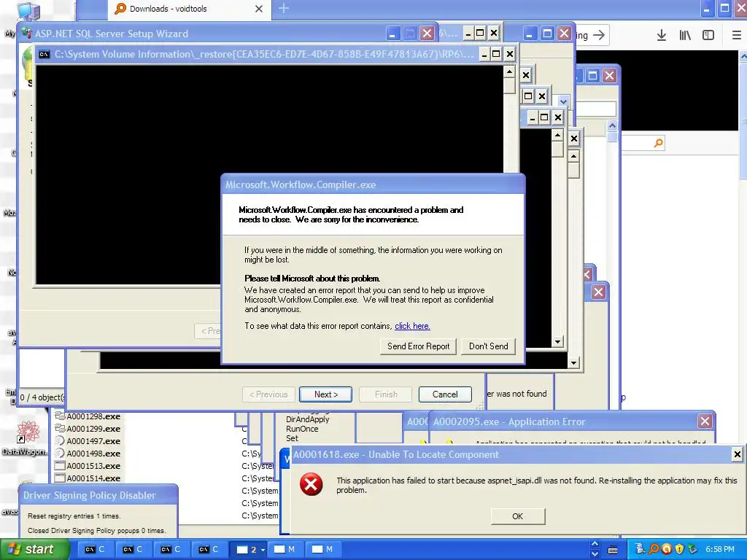The height and width of the screenshot is (560, 747).
Task: Click DirAndApply text entry
Action: coord(307,419)
